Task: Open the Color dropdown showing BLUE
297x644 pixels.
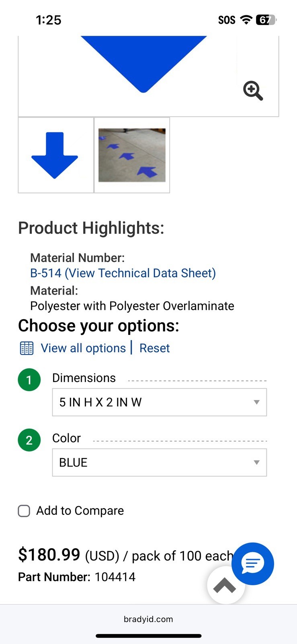Action: (160, 462)
